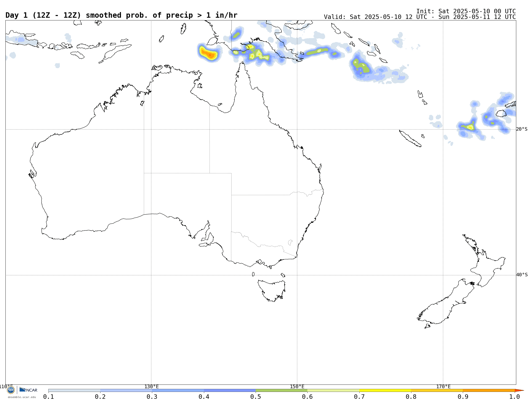
Task: Click the Valid time range text line
Action: click(x=420, y=17)
